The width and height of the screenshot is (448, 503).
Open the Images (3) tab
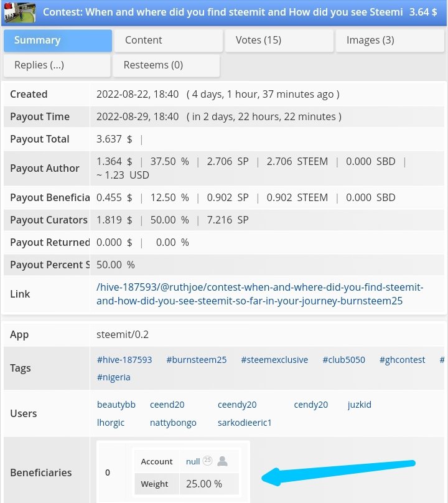click(390, 40)
